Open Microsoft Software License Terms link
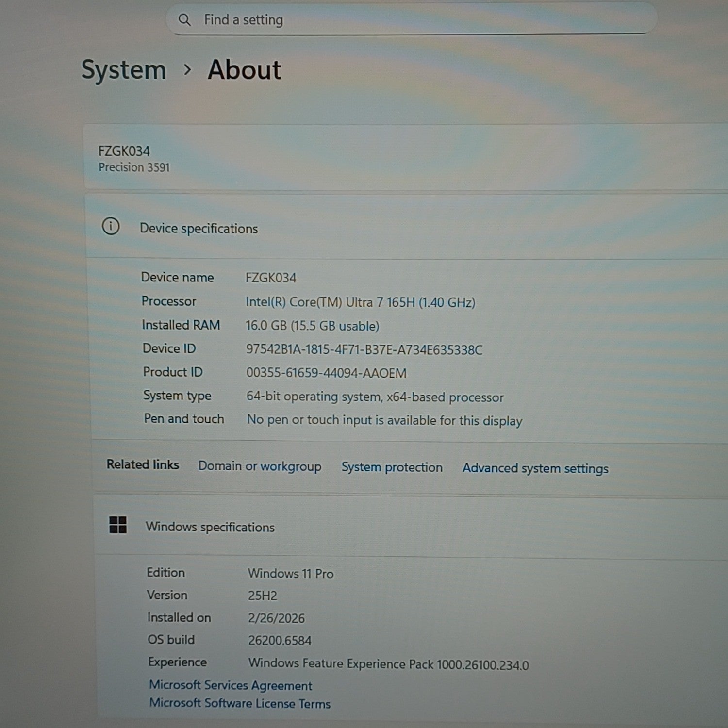728x728 pixels. [x=240, y=703]
